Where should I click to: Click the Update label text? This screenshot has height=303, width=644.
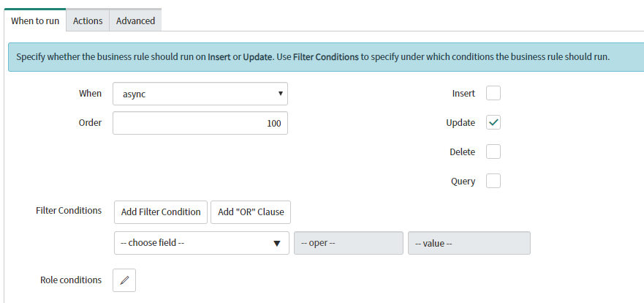click(x=461, y=122)
